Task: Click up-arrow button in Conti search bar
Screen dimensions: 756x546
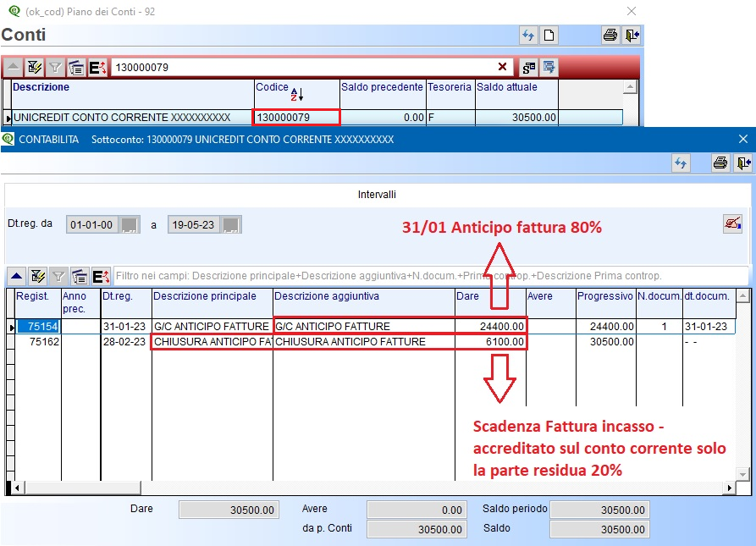Action: click(14, 68)
